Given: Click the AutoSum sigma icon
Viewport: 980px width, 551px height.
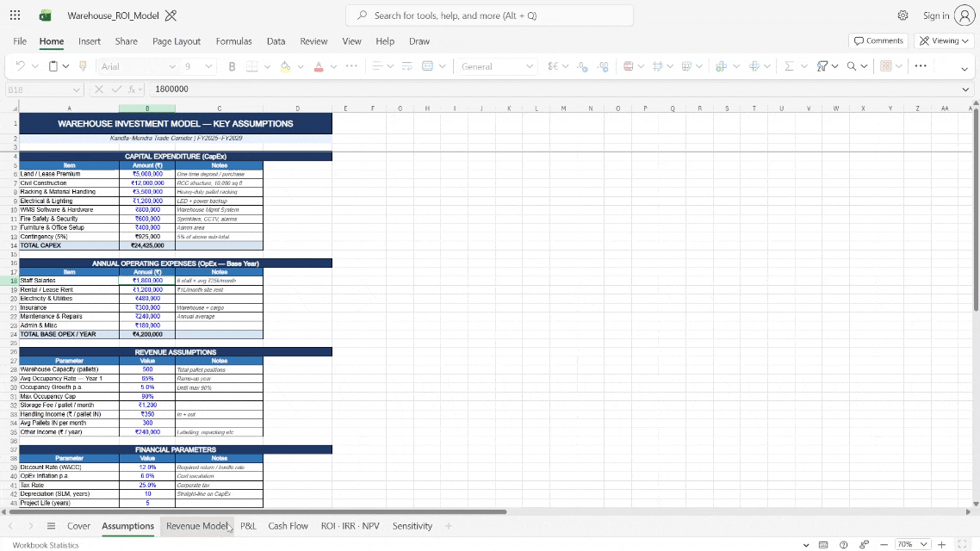Looking at the screenshot, I should click(x=789, y=66).
